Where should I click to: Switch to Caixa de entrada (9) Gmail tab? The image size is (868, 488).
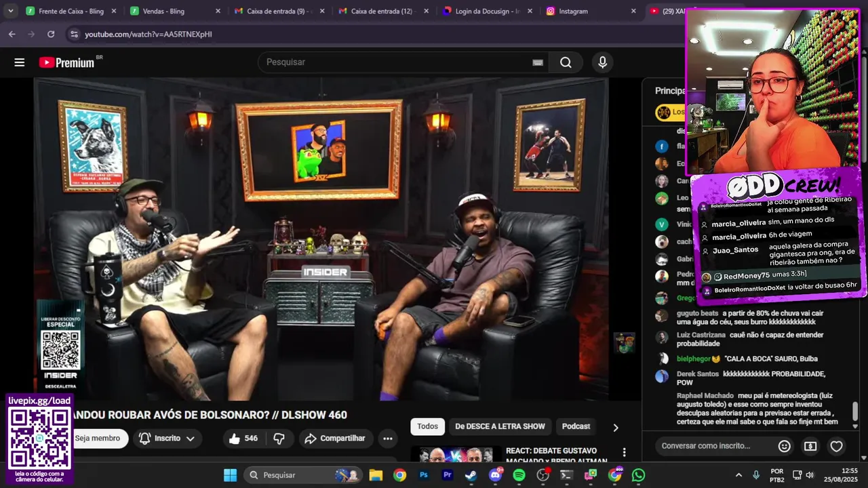pos(278,12)
